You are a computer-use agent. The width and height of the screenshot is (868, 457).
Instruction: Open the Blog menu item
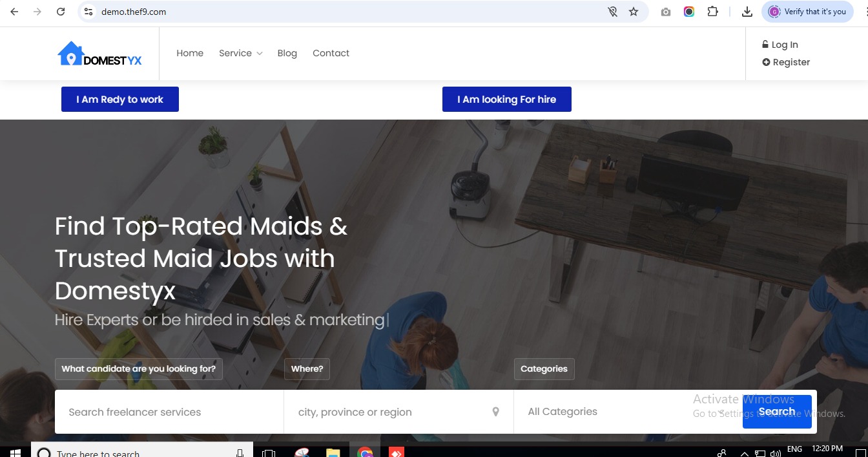click(287, 53)
